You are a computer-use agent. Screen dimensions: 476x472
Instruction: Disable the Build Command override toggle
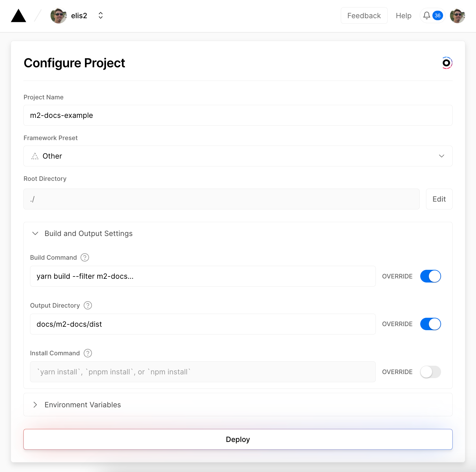(430, 276)
